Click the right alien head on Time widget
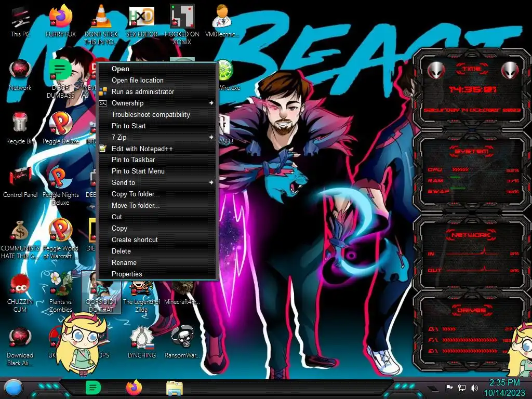 (510, 71)
